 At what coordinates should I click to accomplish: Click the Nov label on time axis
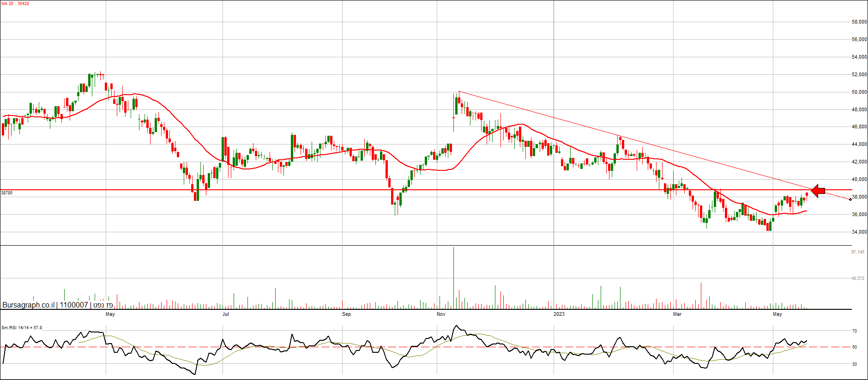[441, 314]
